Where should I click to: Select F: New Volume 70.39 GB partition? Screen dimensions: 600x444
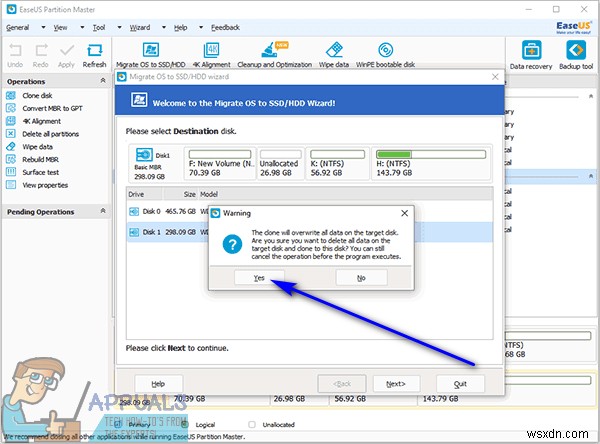click(x=220, y=163)
